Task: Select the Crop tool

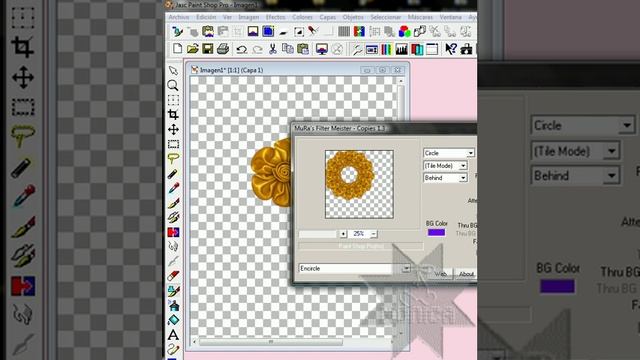Action: [173, 115]
